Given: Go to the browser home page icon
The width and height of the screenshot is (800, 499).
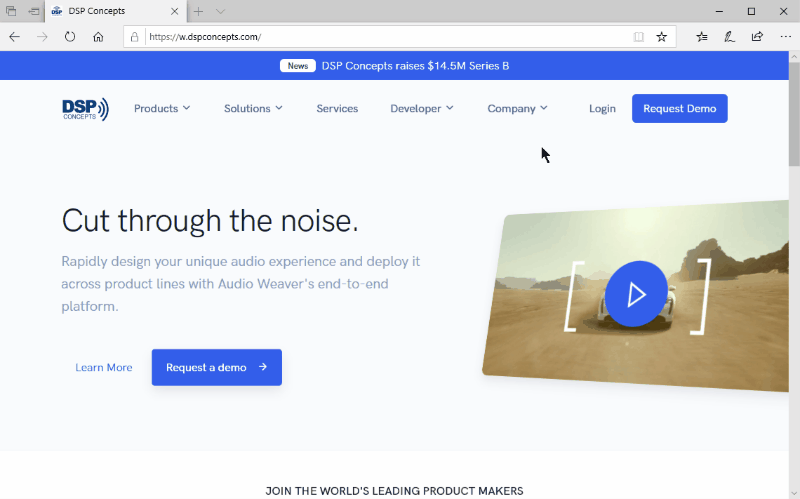Looking at the screenshot, I should click(98, 36).
